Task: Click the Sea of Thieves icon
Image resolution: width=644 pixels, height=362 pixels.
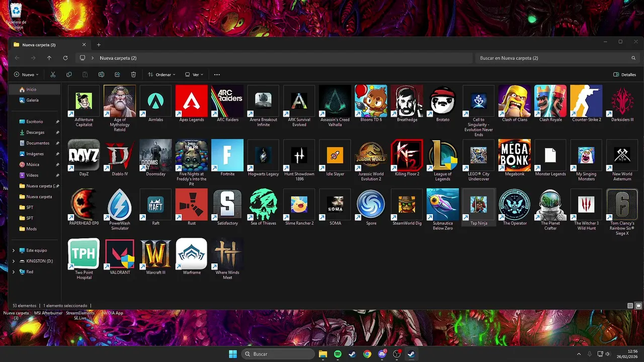Action: [264, 205]
